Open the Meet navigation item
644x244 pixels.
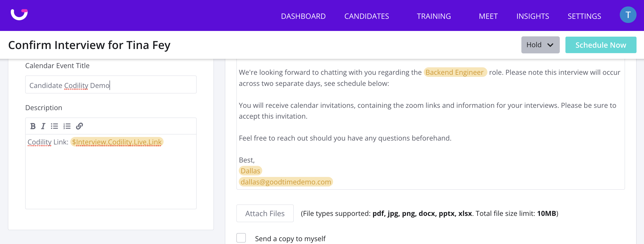pyautogui.click(x=488, y=16)
